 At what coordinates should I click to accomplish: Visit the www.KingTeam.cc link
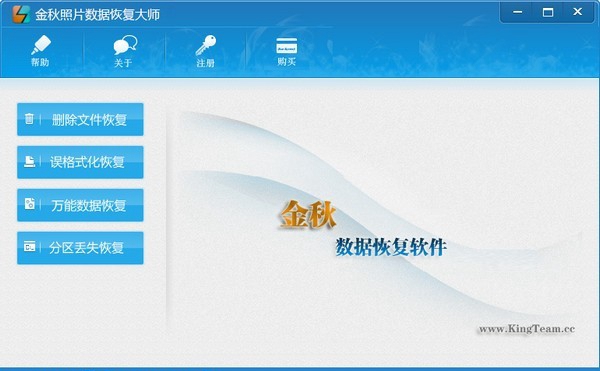click(x=527, y=329)
